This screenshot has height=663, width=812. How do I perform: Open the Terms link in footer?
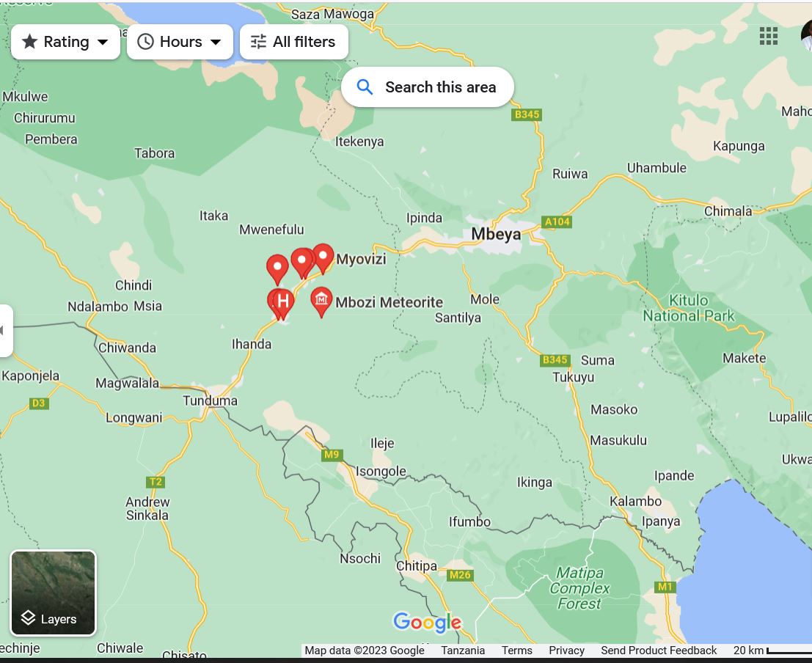point(516,651)
